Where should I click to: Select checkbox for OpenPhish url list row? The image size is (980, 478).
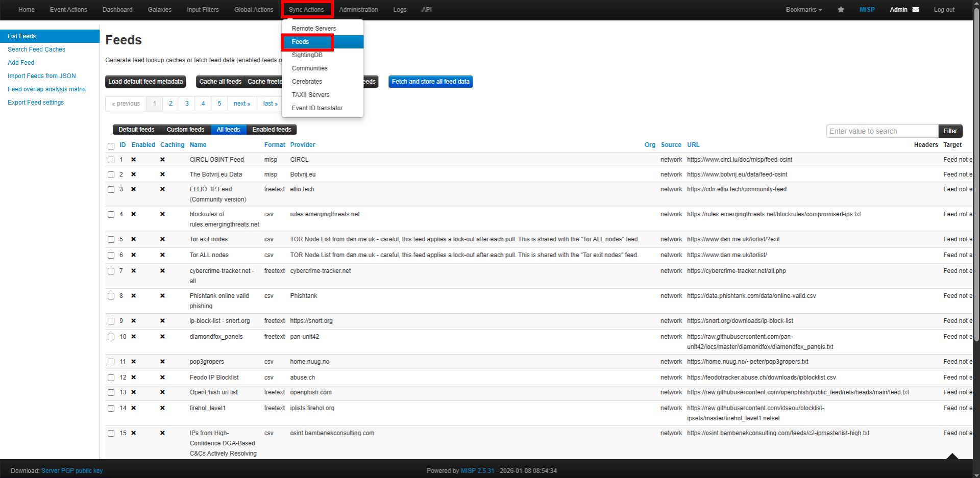pos(111,393)
